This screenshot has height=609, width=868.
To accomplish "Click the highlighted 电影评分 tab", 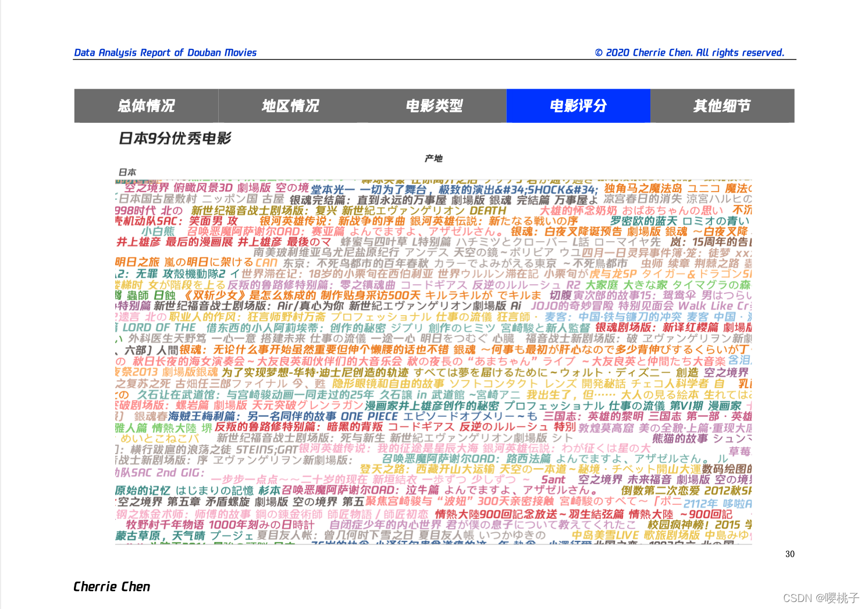I will (x=578, y=106).
